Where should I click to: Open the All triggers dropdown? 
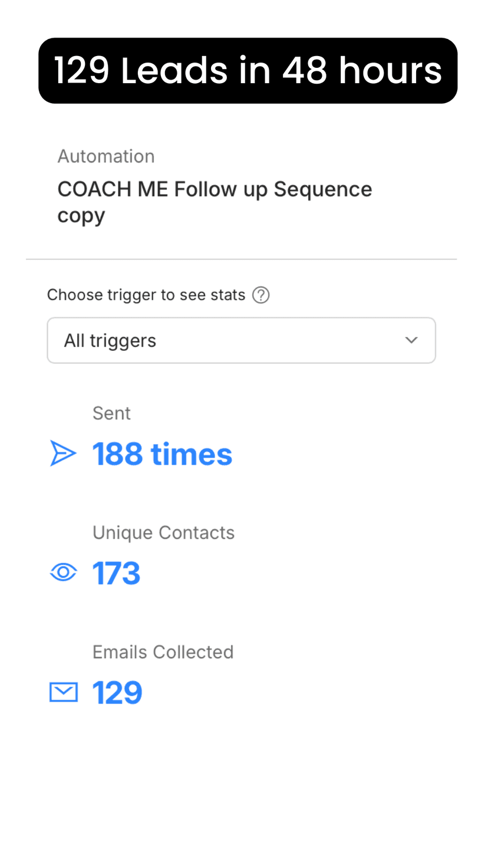pos(241,340)
